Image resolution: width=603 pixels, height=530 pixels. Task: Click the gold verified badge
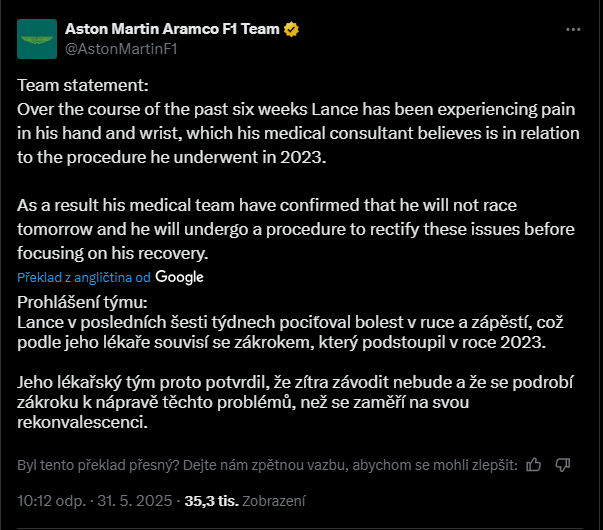(x=292, y=30)
